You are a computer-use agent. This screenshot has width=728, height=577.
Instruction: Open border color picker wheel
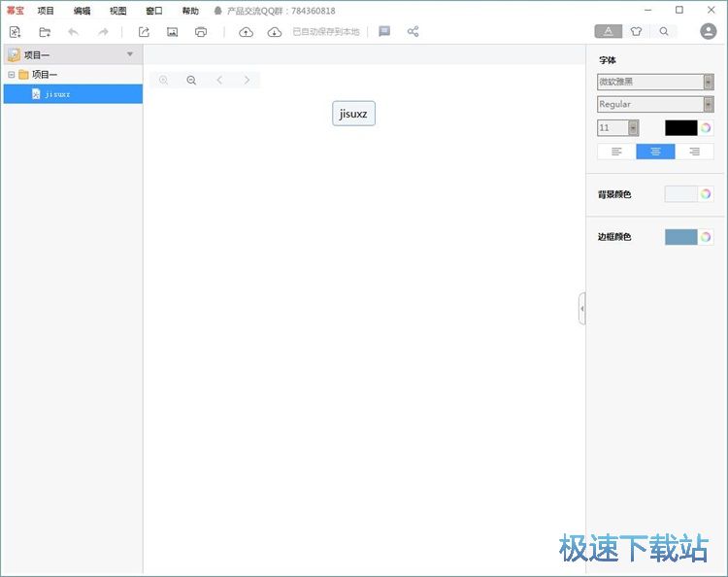pos(706,237)
